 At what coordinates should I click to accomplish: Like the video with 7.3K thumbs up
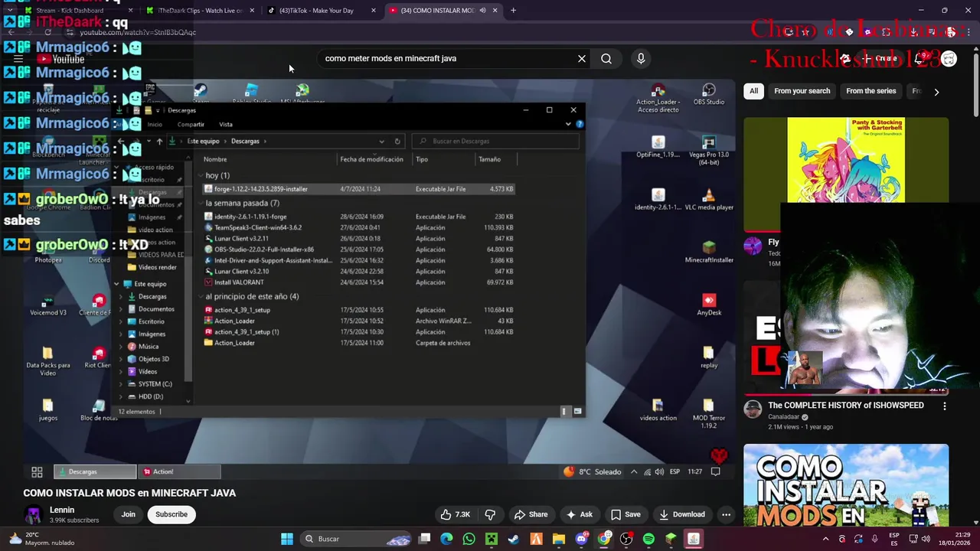pos(456,514)
